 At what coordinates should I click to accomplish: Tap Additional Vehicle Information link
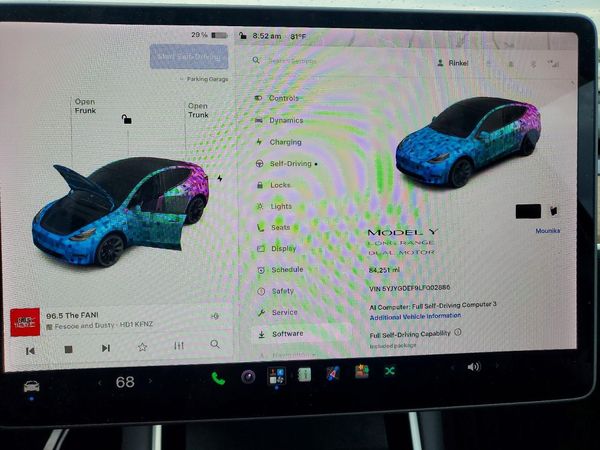coord(415,316)
